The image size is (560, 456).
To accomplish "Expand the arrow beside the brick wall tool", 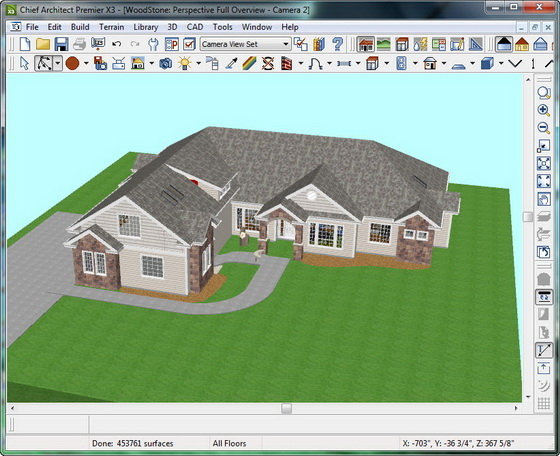I will coord(300,64).
